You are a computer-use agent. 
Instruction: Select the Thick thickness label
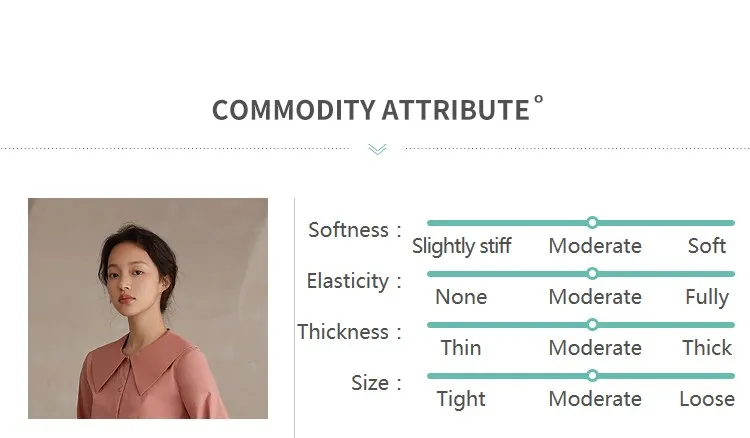[x=707, y=348]
